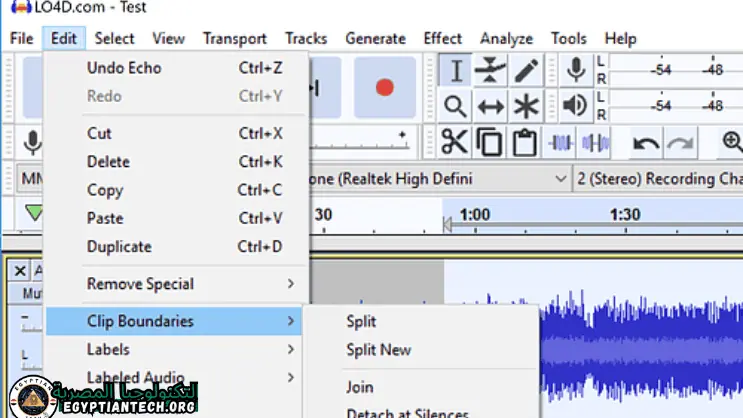Select the Time Shift arrows tool

tap(490, 106)
